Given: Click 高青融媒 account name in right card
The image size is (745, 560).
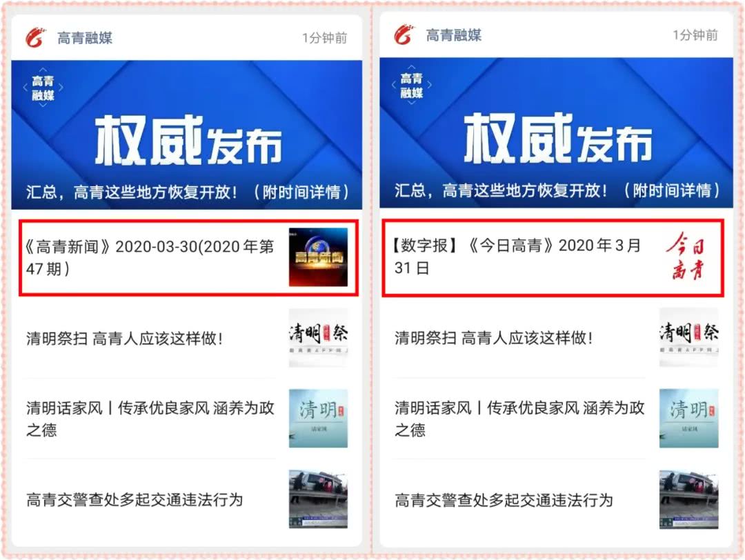Looking at the screenshot, I should click(454, 35).
